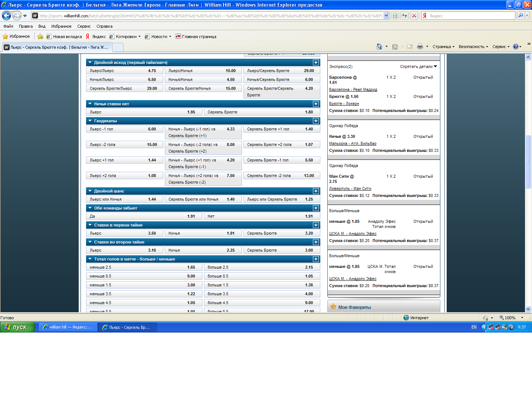This screenshot has height=419, width=532.
Task: Click the plus icon in Гандикапы header
Action: (x=316, y=121)
